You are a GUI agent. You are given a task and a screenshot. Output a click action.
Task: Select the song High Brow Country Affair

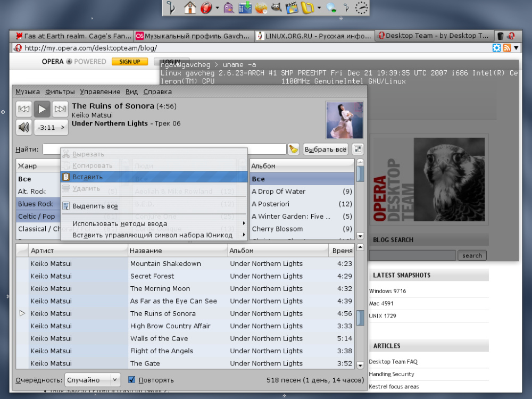pyautogui.click(x=185, y=326)
